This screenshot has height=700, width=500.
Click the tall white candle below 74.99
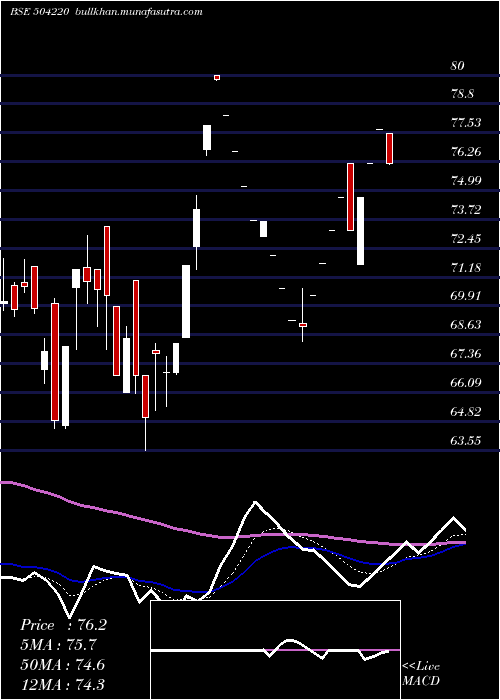[x=360, y=231]
